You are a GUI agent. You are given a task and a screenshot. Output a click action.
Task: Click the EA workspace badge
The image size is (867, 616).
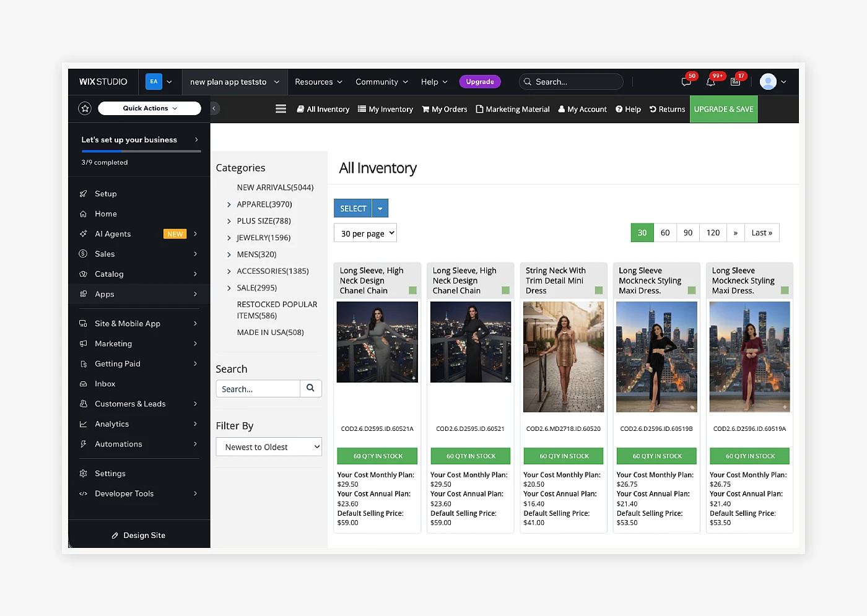(x=154, y=82)
